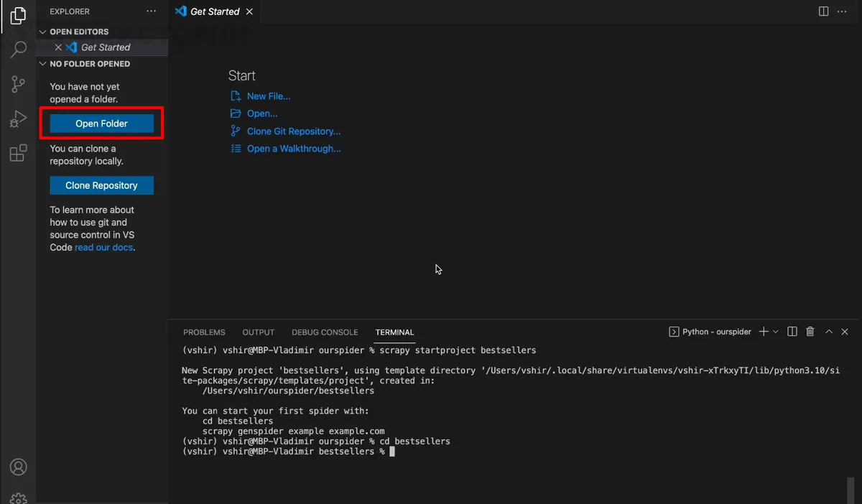Viewport: 862px width, 504px height.
Task: Click the EXPLORER sidebar title
Action: click(x=70, y=11)
